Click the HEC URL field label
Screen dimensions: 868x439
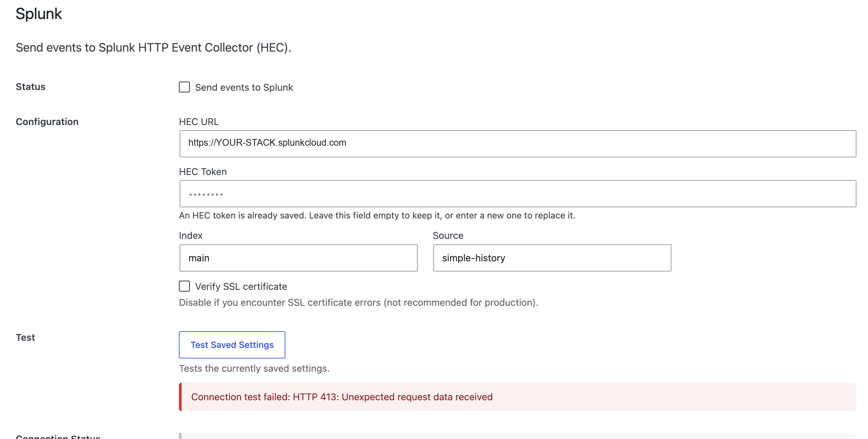click(x=199, y=122)
